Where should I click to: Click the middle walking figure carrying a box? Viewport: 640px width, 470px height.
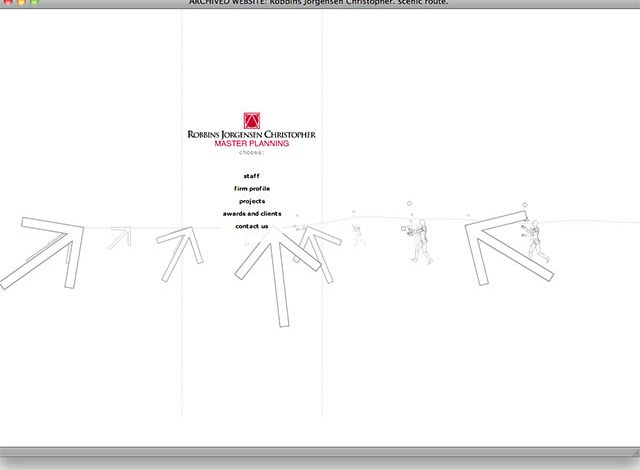419,242
